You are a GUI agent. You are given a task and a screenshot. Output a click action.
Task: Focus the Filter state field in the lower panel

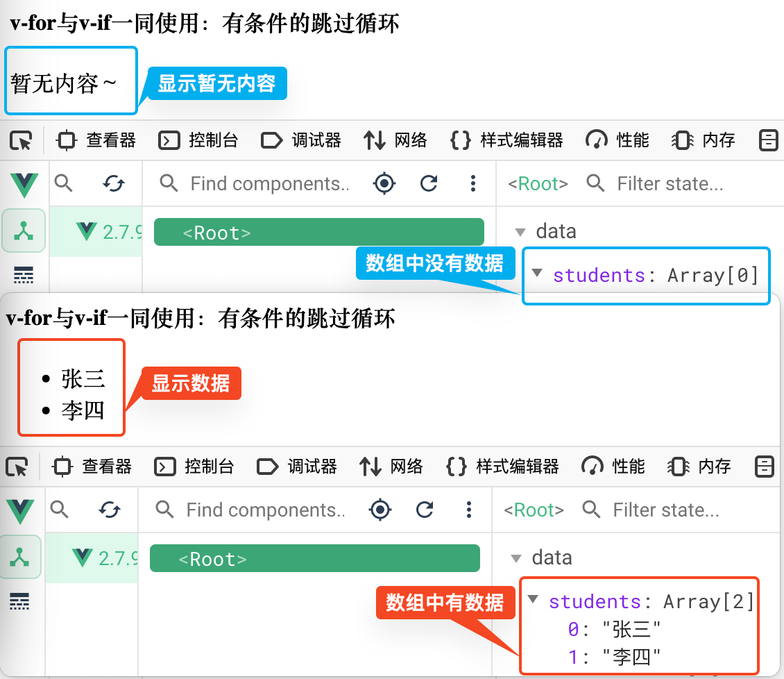tap(665, 510)
